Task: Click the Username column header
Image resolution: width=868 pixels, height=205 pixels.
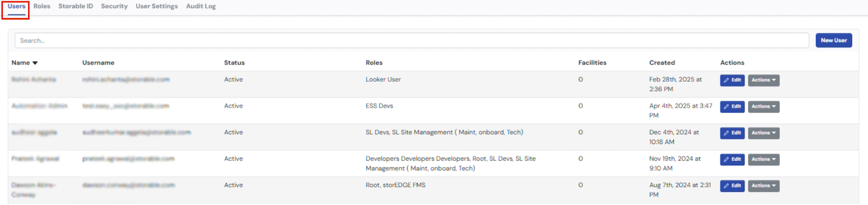Action: 98,63
